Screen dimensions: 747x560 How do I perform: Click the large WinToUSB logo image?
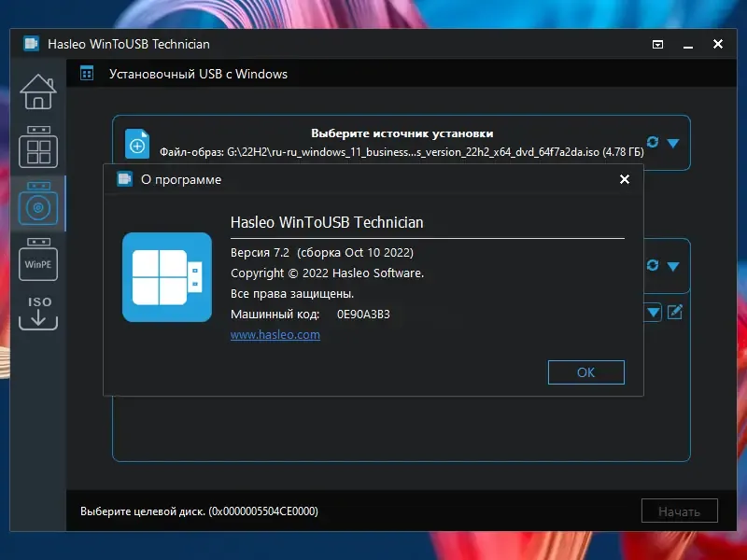click(167, 277)
